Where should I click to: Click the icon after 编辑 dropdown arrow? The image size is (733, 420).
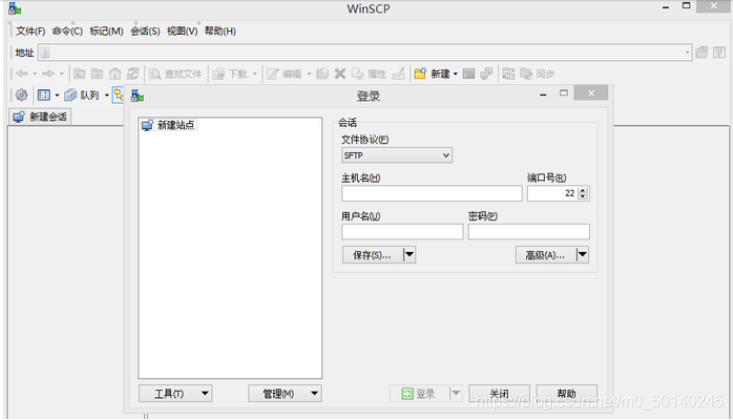[x=322, y=73]
